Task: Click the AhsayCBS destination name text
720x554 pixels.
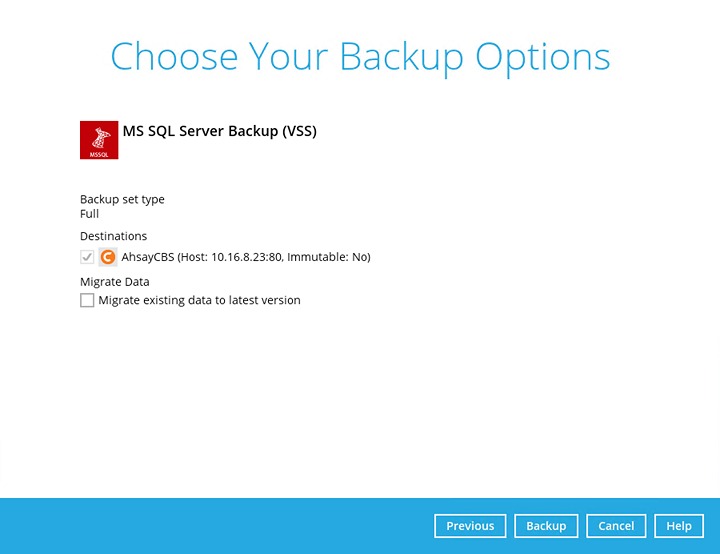Action: click(148, 257)
